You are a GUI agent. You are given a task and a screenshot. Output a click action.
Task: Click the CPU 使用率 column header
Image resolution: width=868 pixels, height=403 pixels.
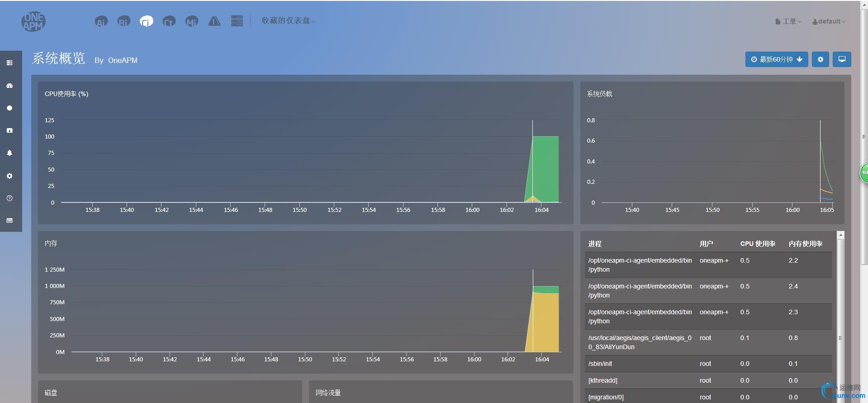point(758,244)
